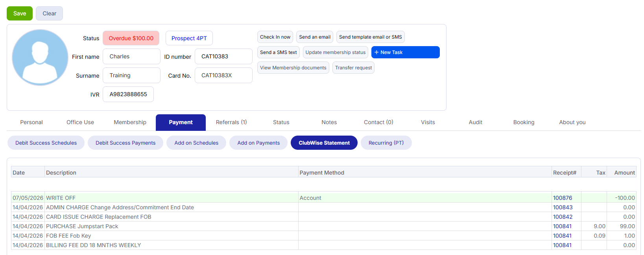The height and width of the screenshot is (255, 644).
Task: Click the ID number field
Action: coord(223,56)
